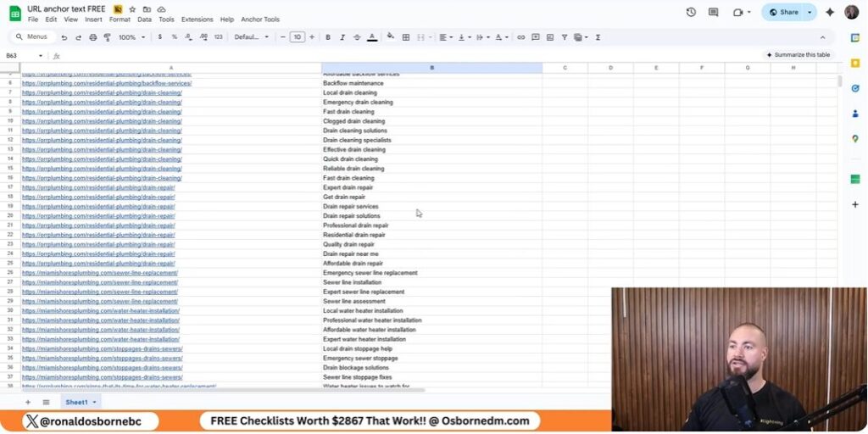868x434 pixels.
Task: Search the Menus box
Action: tap(33, 37)
